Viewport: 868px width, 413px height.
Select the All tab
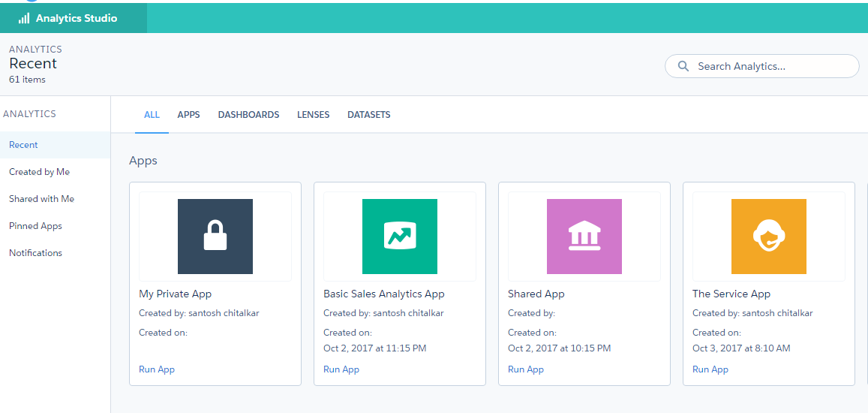(x=152, y=115)
